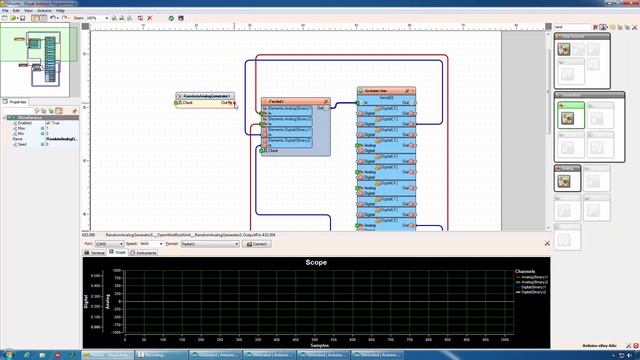Viewport: 640px width, 360px height.
Task: Click the Max property pin toggle
Action: pyautogui.click(x=42, y=128)
